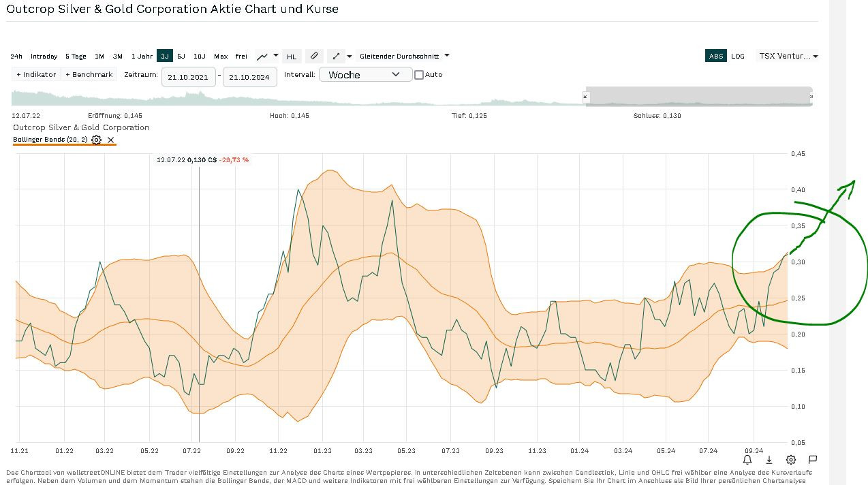Click the page vertical scrollbar track

(x=837, y=242)
